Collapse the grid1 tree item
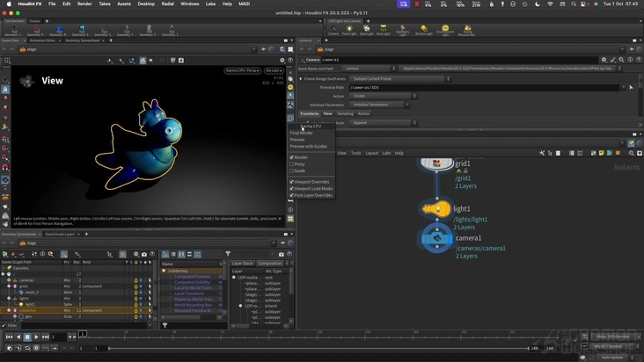 tap(9, 286)
